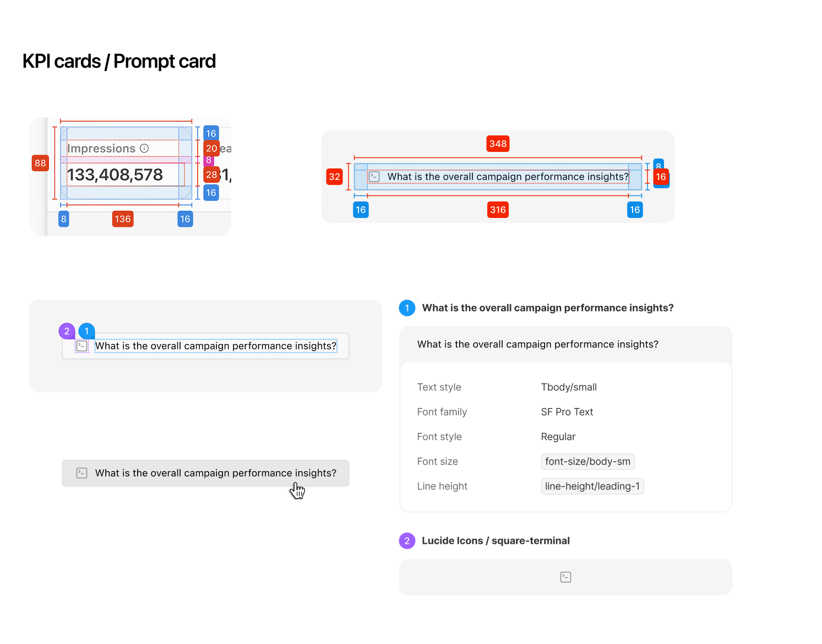The width and height of the screenshot is (822, 644).
Task: Click the line-height/leading-1 token chip
Action: tap(592, 486)
